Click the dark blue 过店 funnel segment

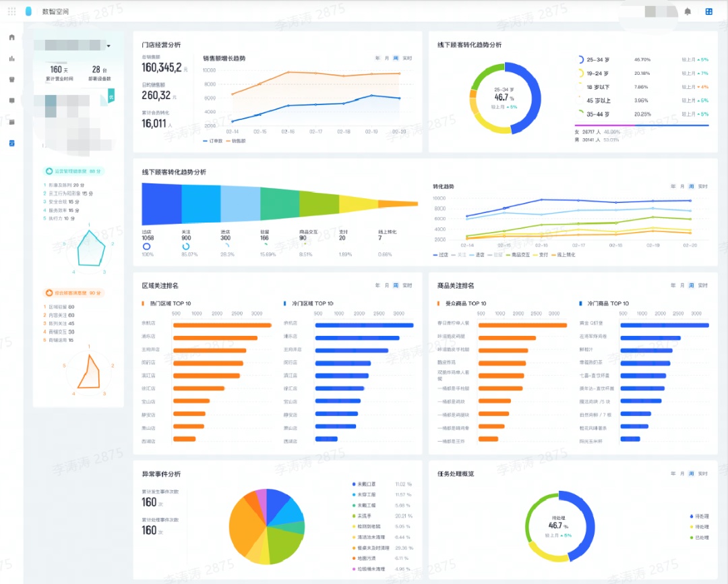(161, 204)
